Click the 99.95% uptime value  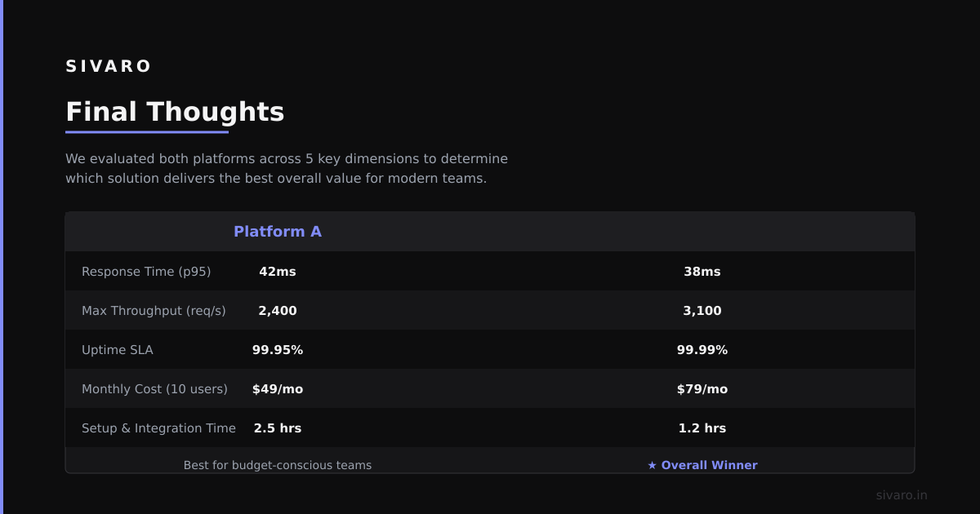[x=278, y=350]
